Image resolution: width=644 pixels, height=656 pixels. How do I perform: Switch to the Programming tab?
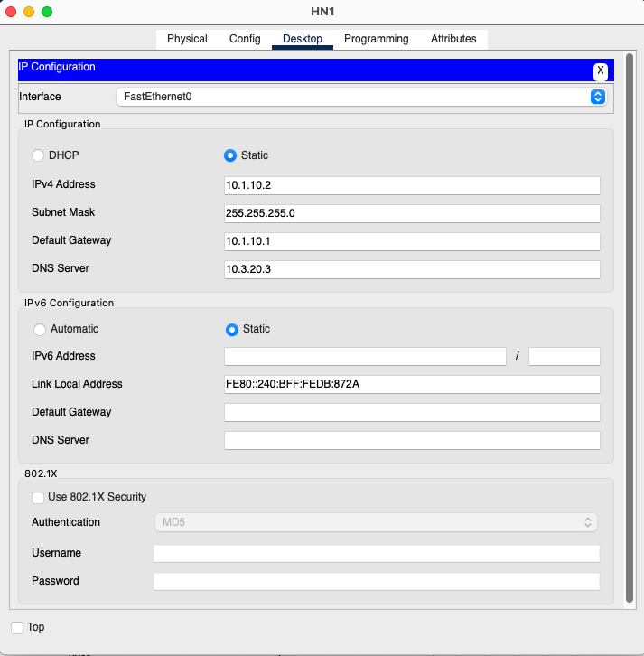click(x=376, y=39)
